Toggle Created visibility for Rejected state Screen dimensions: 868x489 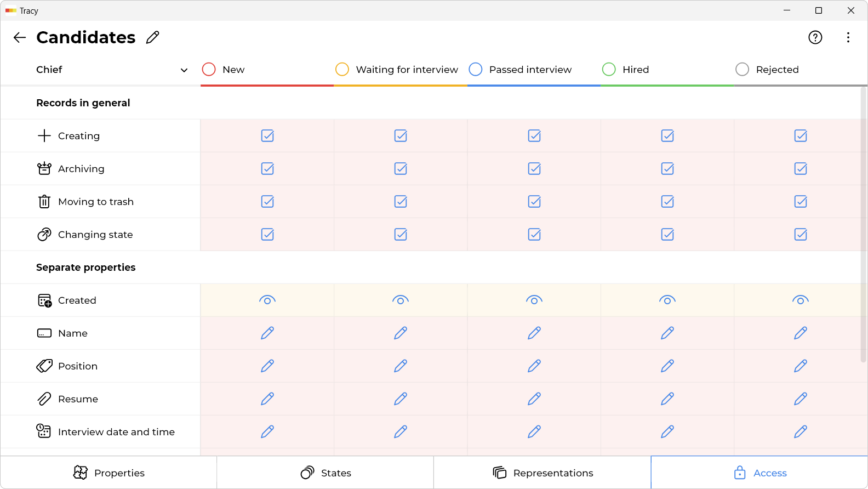point(801,300)
